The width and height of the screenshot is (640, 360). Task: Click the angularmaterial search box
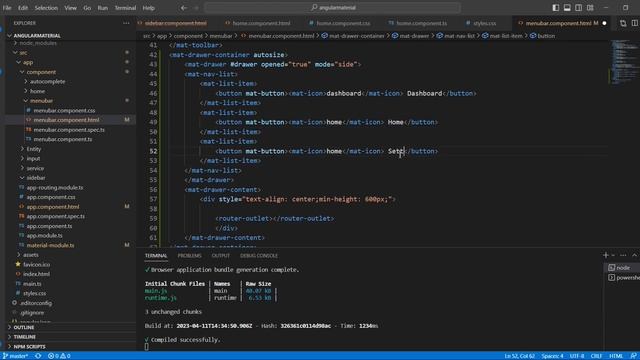[333, 7]
